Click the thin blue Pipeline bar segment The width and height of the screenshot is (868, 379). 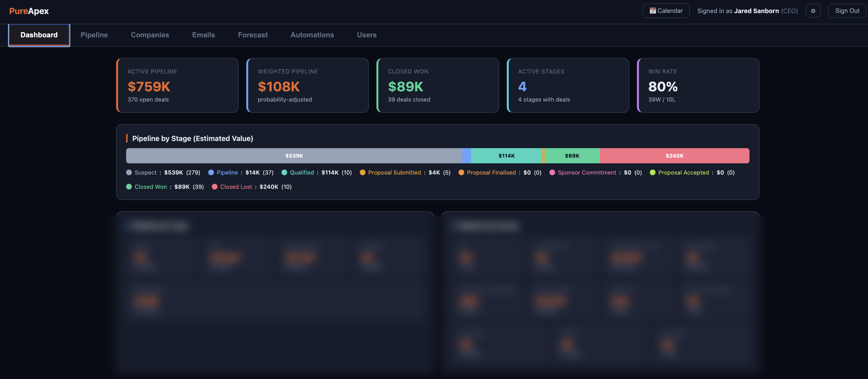coord(467,156)
